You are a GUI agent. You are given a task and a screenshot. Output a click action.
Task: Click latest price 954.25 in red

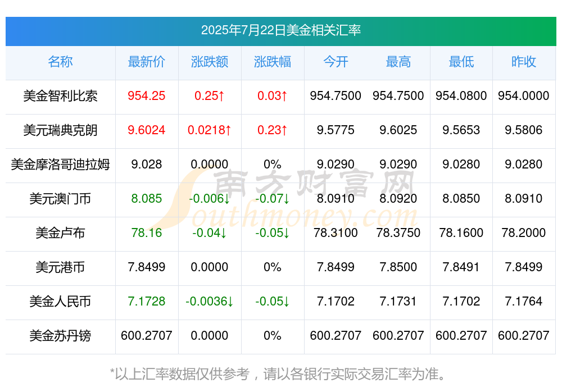pyautogui.click(x=147, y=95)
